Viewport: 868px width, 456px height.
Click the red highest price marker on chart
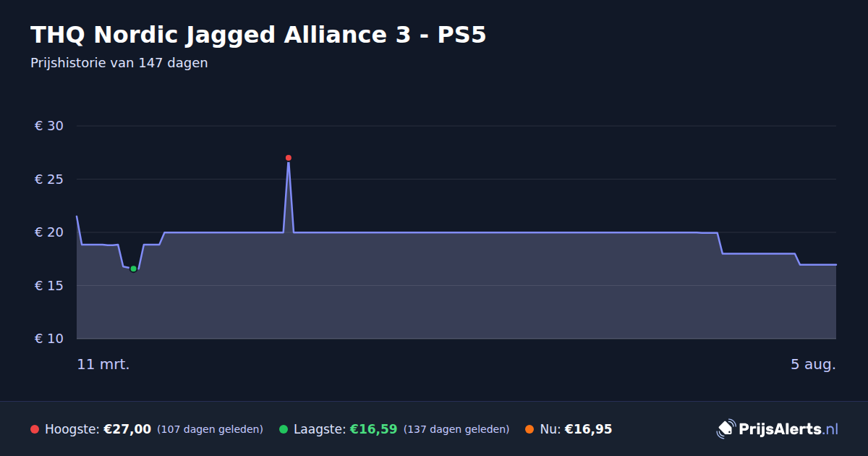289,158
